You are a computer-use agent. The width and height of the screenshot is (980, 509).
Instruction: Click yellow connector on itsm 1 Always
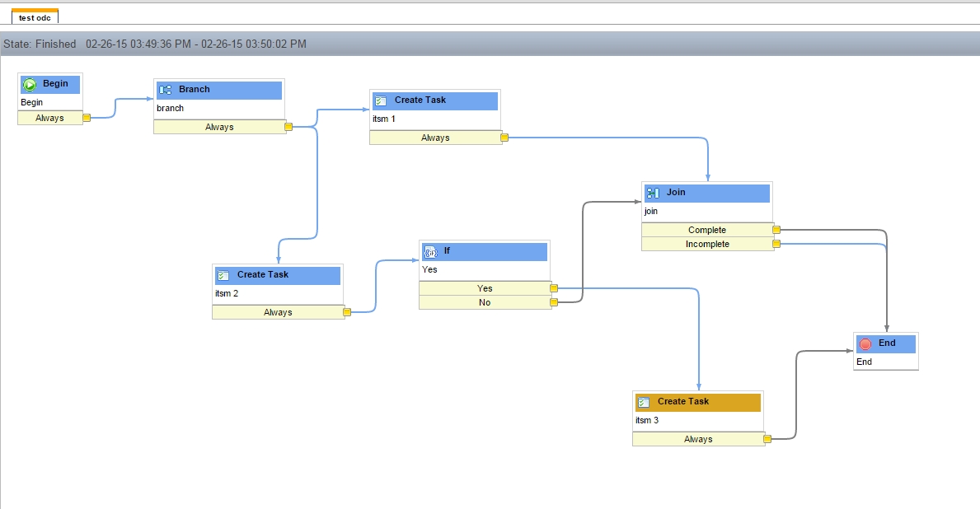pyautogui.click(x=504, y=138)
